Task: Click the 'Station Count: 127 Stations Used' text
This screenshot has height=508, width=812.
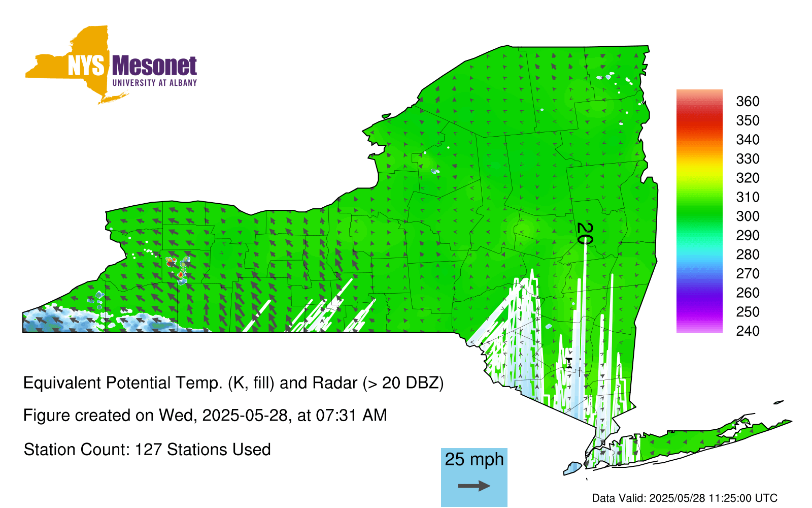Action: (x=147, y=450)
